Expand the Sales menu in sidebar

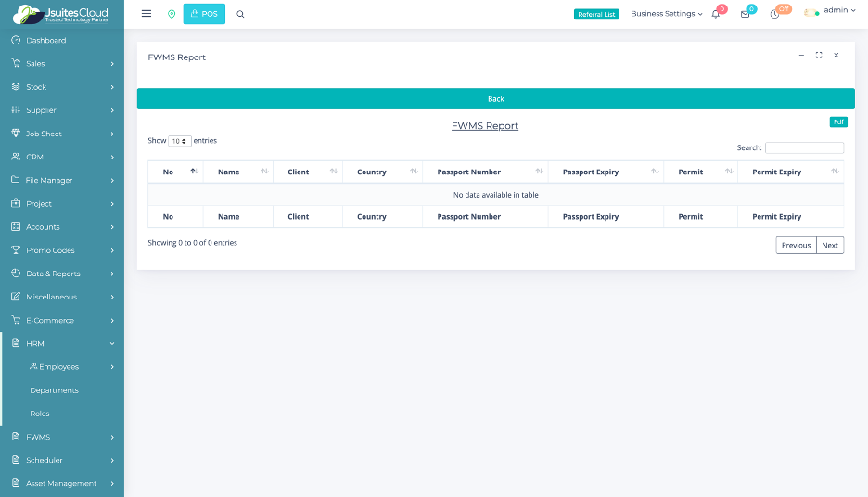pos(62,64)
